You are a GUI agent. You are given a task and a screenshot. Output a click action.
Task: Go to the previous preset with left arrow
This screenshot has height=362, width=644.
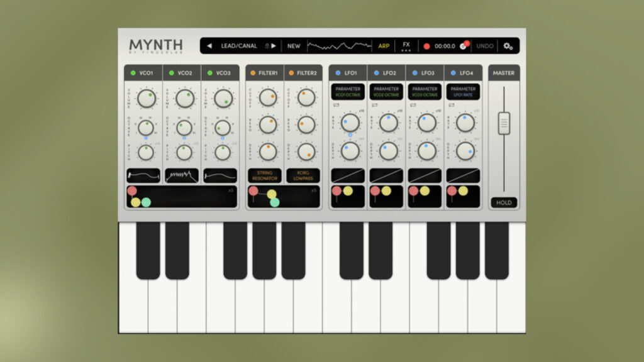(209, 46)
